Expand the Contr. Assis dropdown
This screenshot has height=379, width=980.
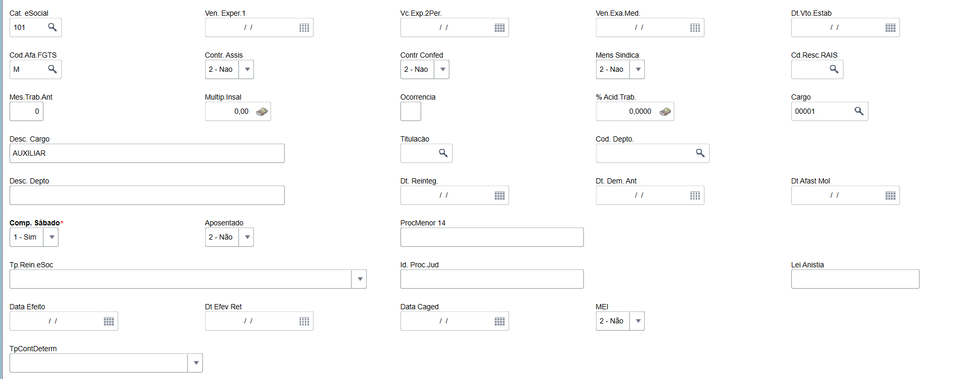(247, 69)
